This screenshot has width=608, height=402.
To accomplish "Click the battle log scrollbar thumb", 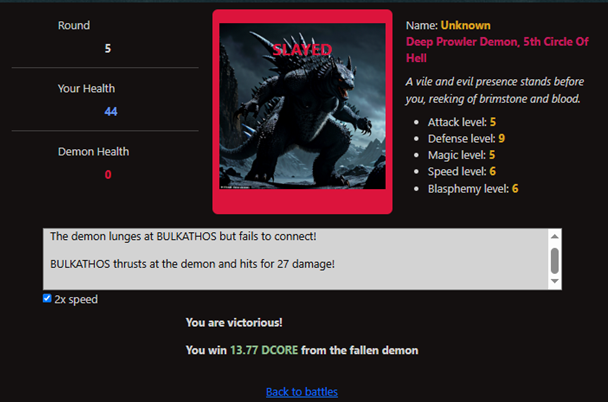I will 555,261.
